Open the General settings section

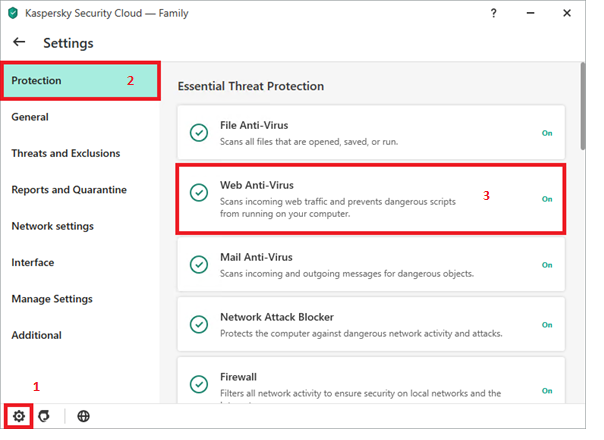tap(80, 117)
